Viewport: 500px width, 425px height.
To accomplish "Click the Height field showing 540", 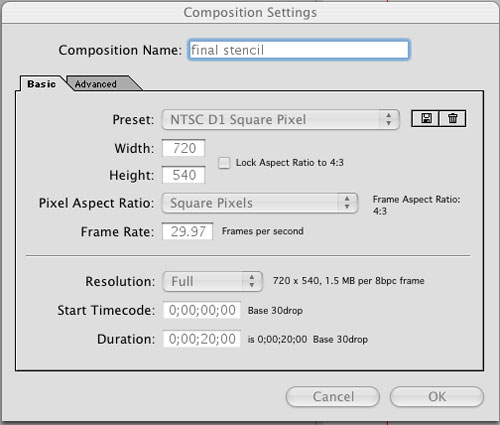I will [184, 175].
